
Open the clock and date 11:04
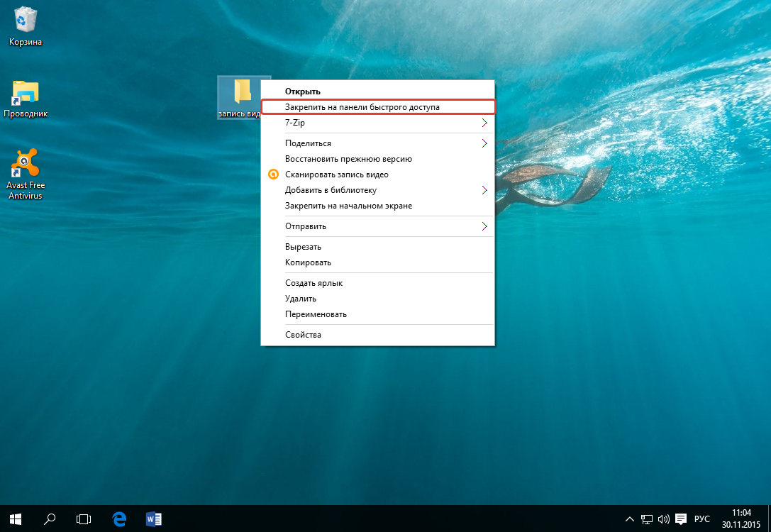click(741, 518)
